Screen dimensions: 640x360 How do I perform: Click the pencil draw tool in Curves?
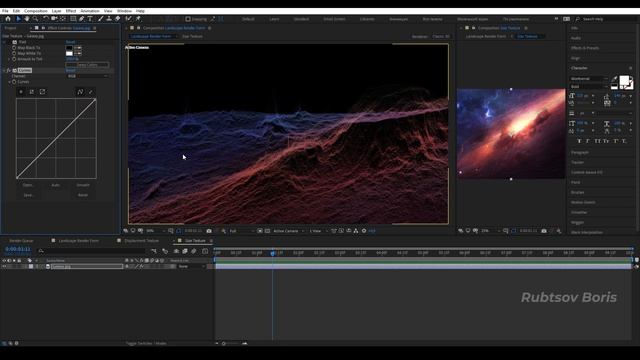click(x=91, y=92)
